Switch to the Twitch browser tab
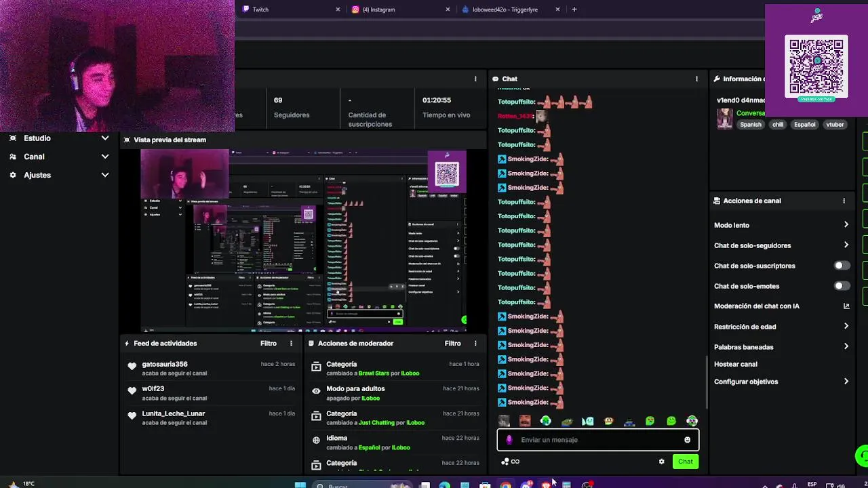 (292, 9)
